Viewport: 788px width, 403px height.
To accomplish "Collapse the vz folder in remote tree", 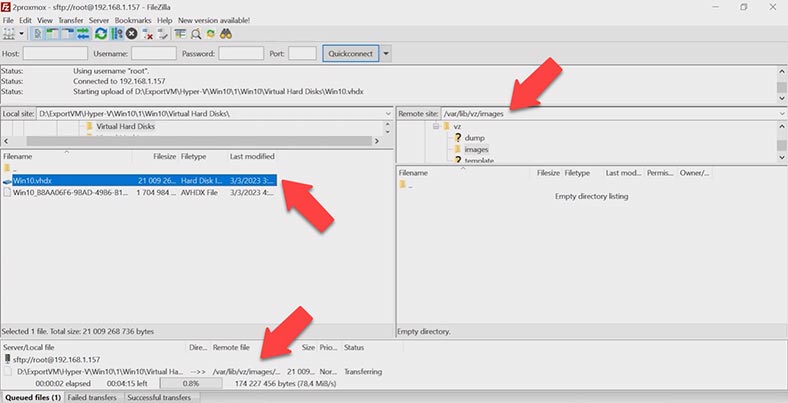I will [436, 127].
